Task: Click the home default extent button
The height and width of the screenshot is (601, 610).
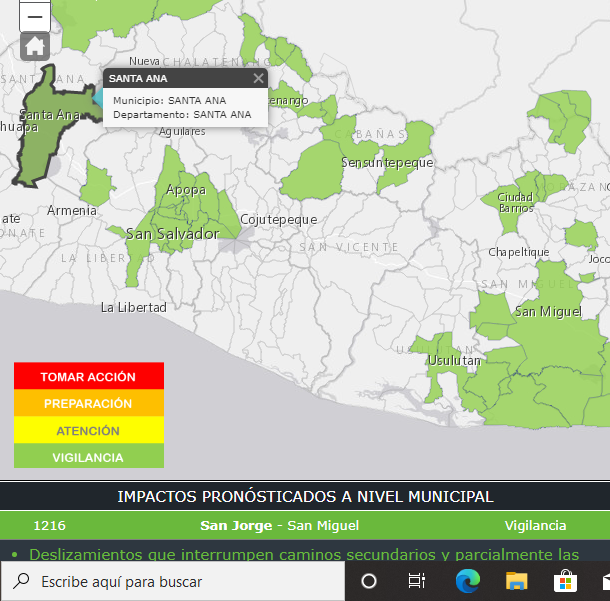Action: 35,46
